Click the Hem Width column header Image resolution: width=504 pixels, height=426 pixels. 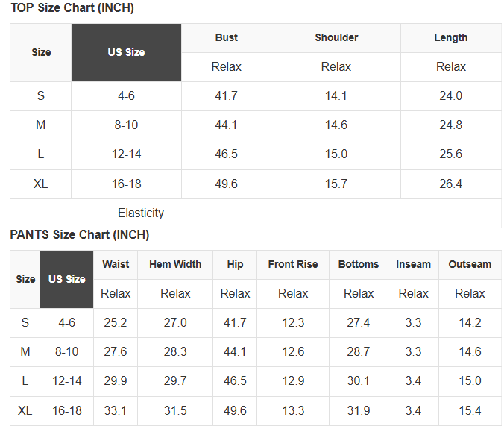[175, 265]
